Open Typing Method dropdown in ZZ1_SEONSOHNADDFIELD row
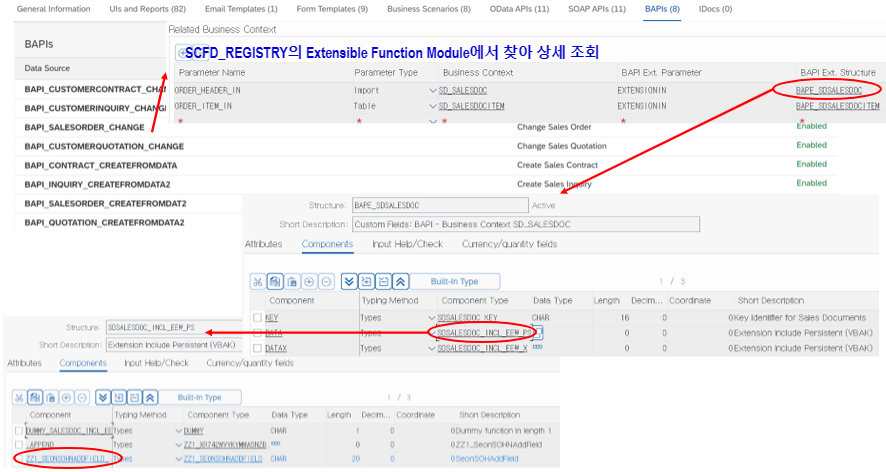The width and height of the screenshot is (886, 472). [x=179, y=459]
